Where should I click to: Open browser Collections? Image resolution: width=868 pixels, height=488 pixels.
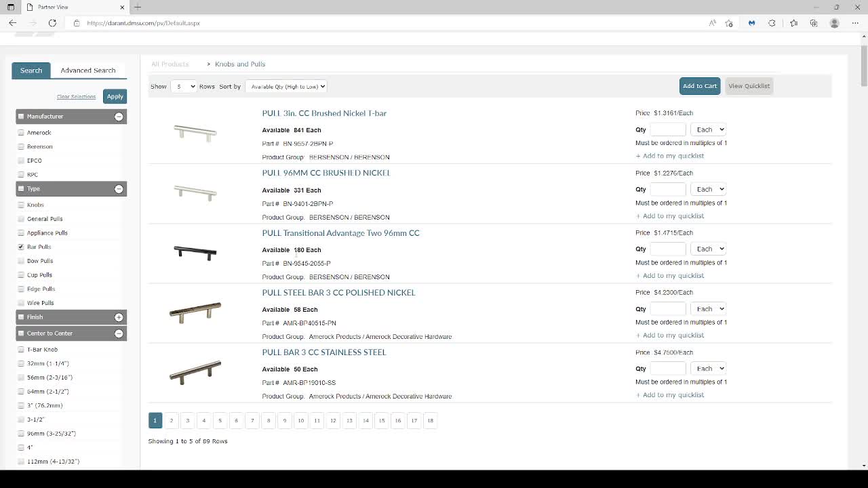[x=814, y=23]
